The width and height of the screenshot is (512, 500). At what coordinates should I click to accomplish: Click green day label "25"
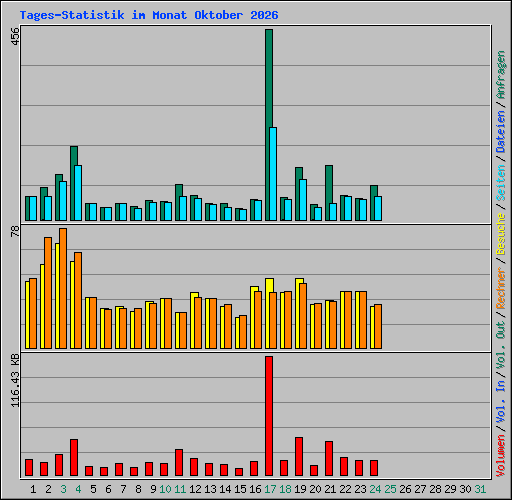click(x=390, y=489)
